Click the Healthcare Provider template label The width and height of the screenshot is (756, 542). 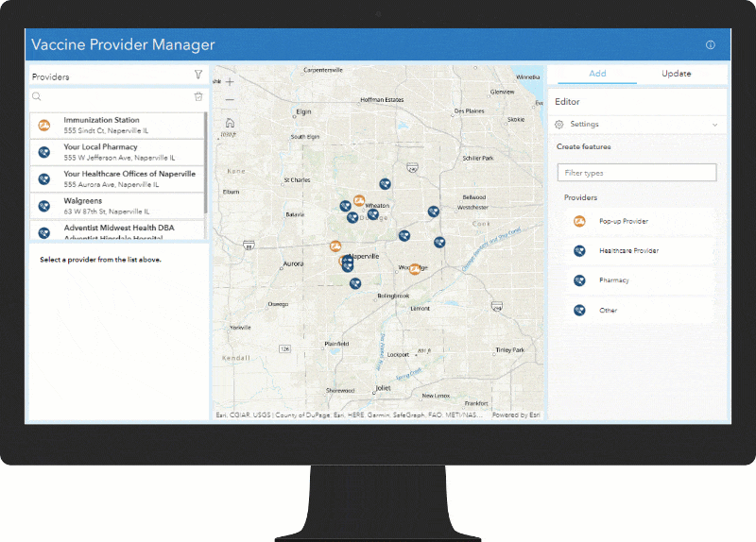point(628,251)
